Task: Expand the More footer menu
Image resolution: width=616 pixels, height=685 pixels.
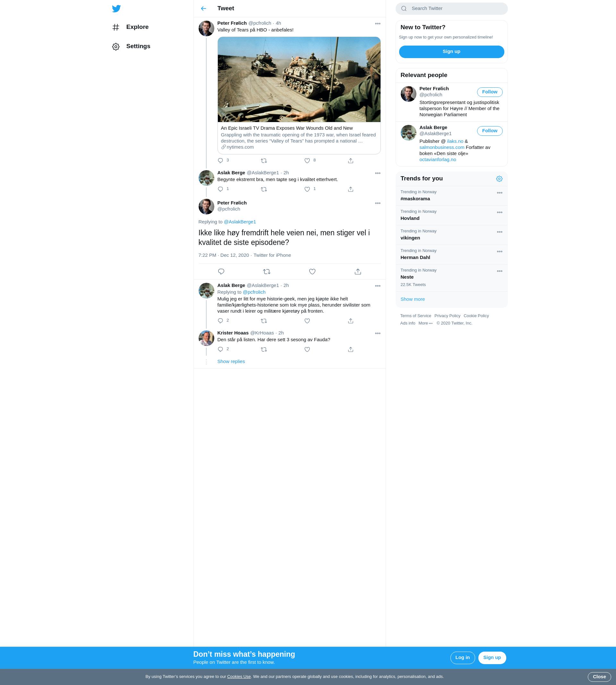Action: coord(425,323)
